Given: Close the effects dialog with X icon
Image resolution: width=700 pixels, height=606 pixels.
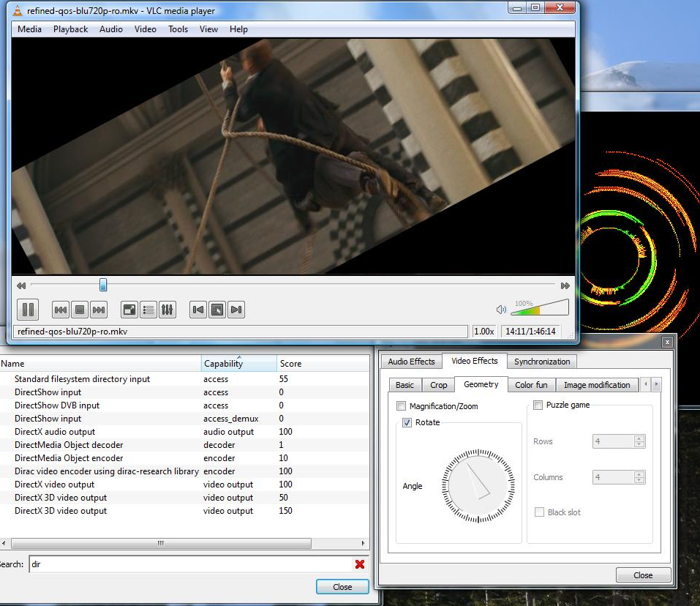Looking at the screenshot, I should pyautogui.click(x=667, y=342).
